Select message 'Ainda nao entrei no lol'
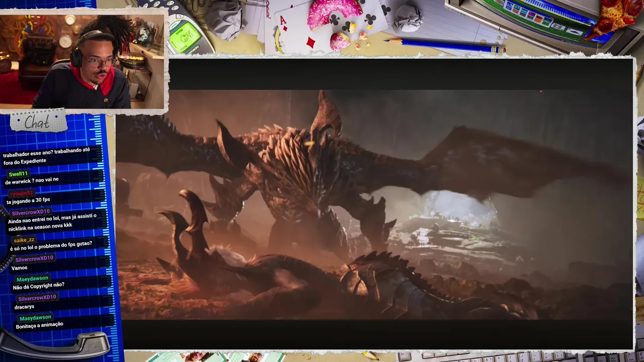 tap(52, 222)
